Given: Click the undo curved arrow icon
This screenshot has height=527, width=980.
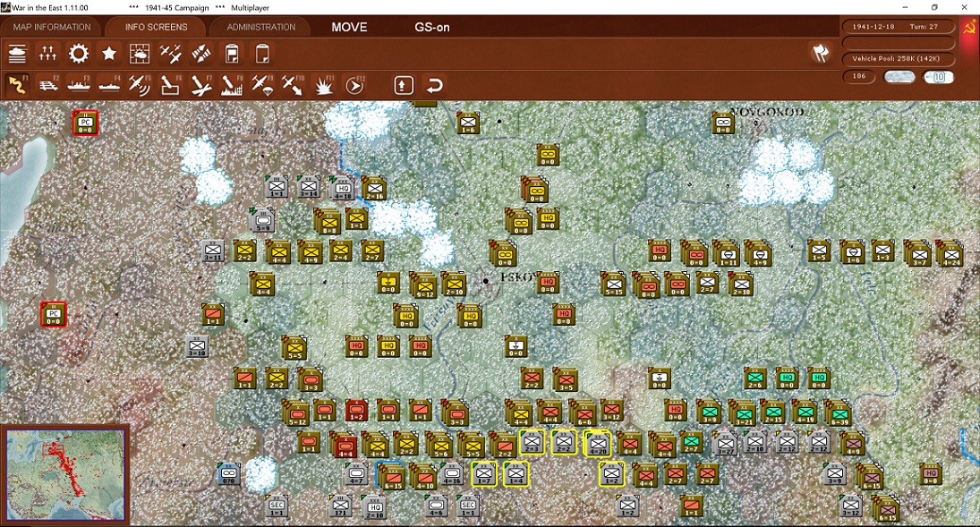Looking at the screenshot, I should tap(434, 85).
